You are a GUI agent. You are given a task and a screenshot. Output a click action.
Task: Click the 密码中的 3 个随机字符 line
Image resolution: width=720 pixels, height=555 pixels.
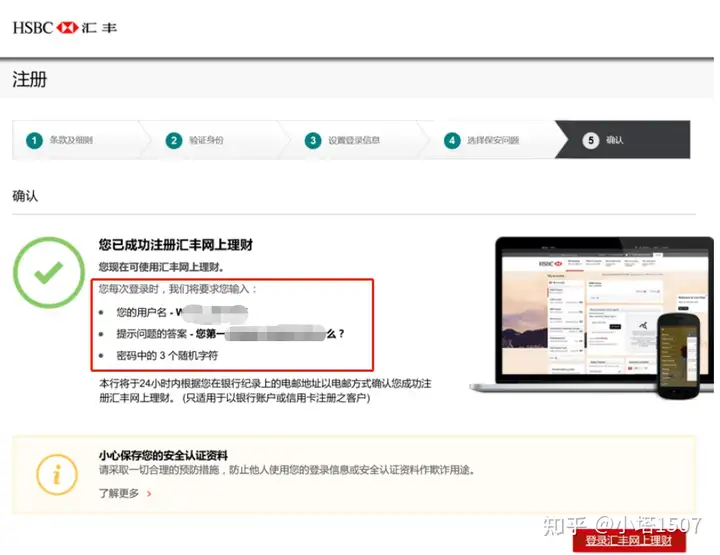click(x=158, y=355)
